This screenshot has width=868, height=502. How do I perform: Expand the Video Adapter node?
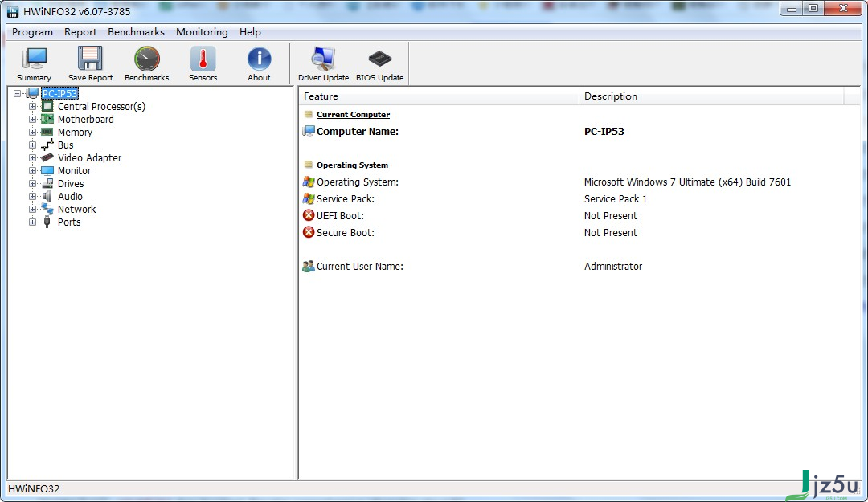point(32,157)
